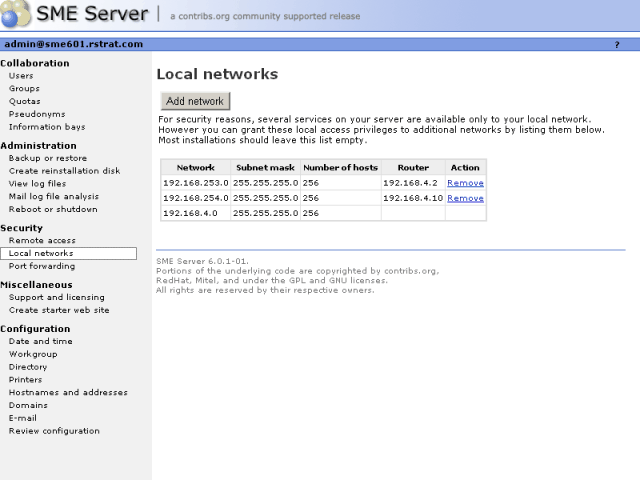Click the Add network button

[x=195, y=101]
